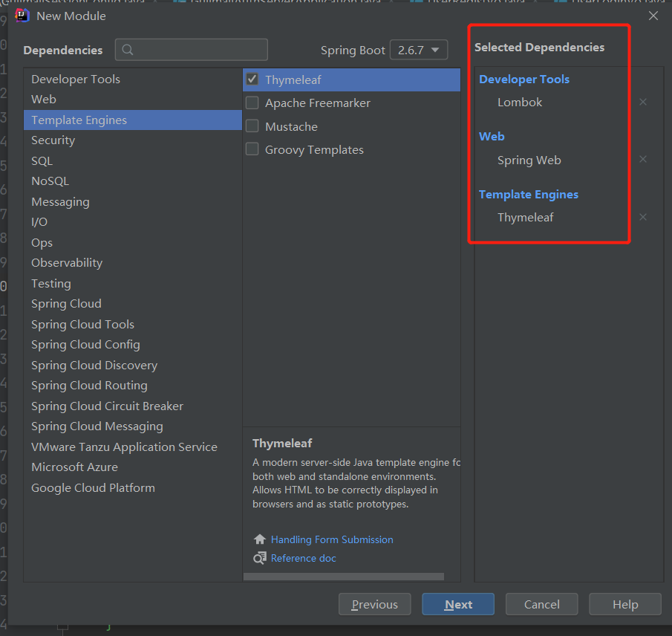The width and height of the screenshot is (672, 636).
Task: Click the IntelliJ IDEA logo icon in title bar
Action: 22,16
